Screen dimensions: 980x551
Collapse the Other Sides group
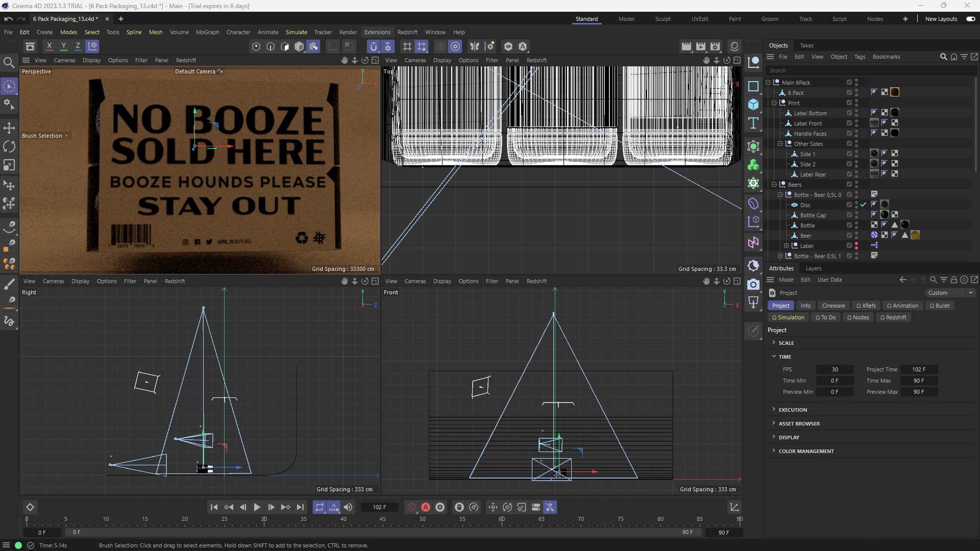(780, 144)
